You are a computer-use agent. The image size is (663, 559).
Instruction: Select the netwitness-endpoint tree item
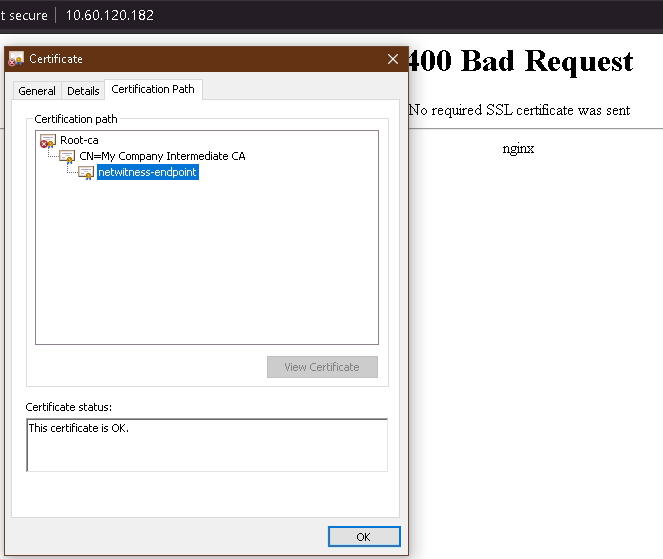148,172
